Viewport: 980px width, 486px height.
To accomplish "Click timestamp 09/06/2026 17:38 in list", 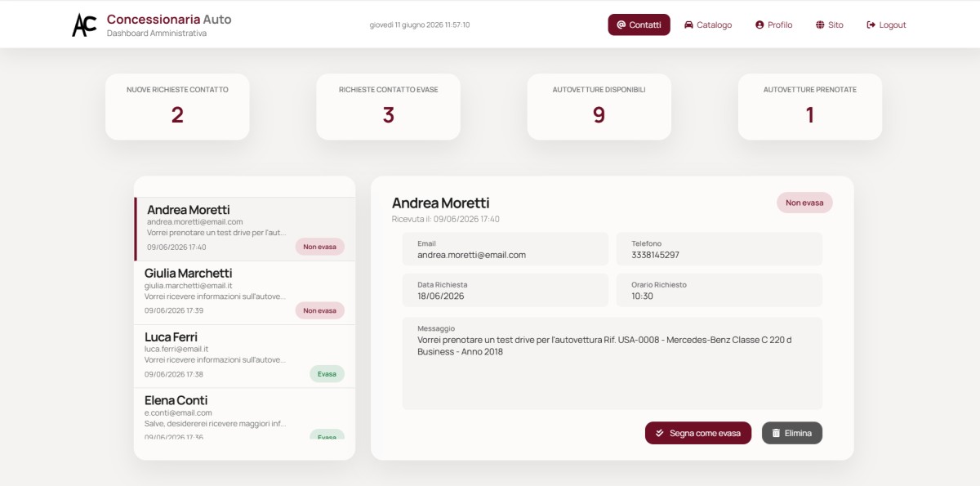I will click(174, 374).
